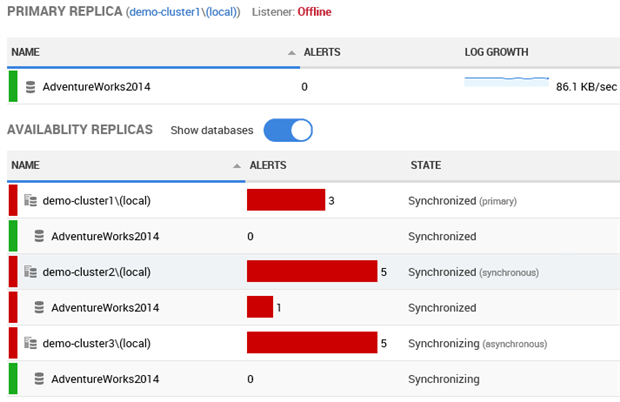Viewport: 620px width, 402px height.
Task: Click database icon under demo-cluster2 replica
Action: click(39, 308)
